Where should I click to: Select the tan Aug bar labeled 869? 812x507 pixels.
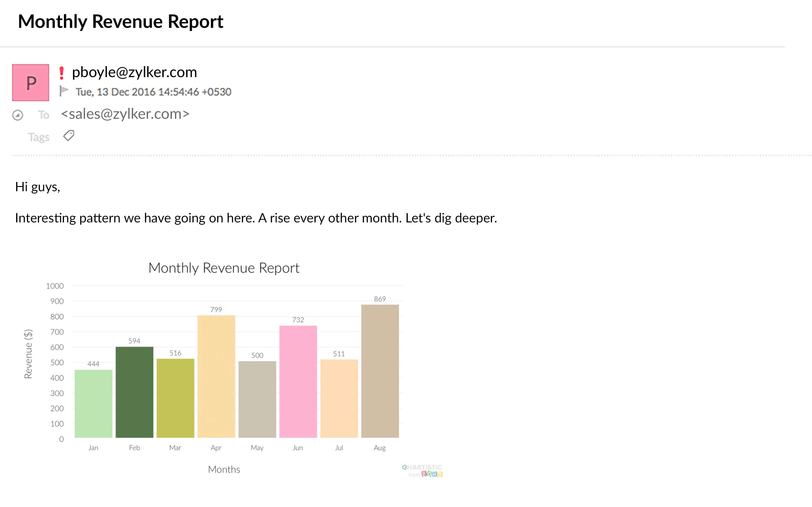[380, 371]
